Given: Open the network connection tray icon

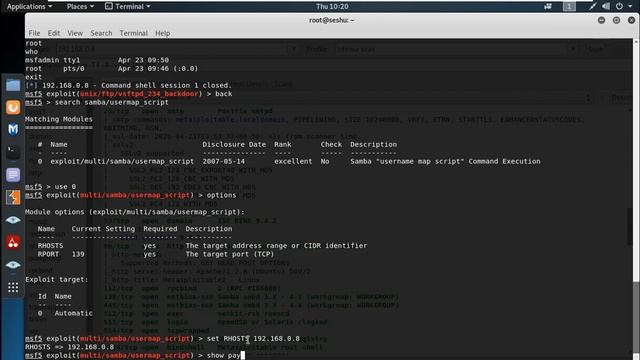Looking at the screenshot, I should click(593, 6).
